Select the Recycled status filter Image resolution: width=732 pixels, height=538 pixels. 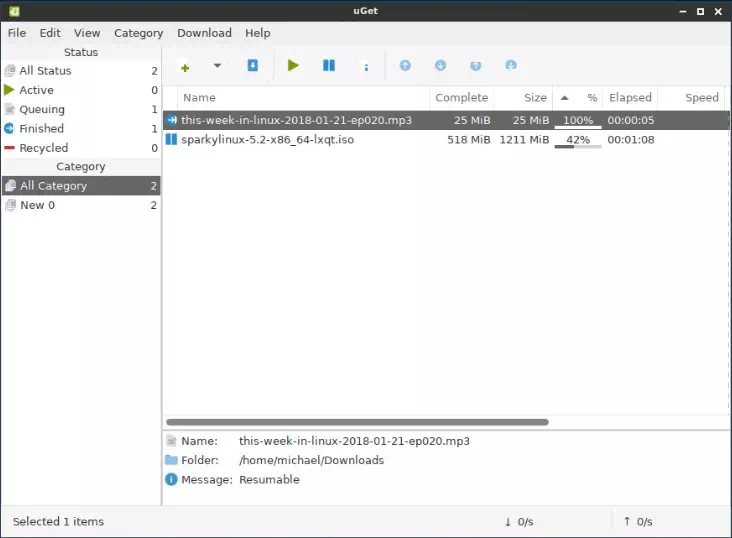point(43,148)
